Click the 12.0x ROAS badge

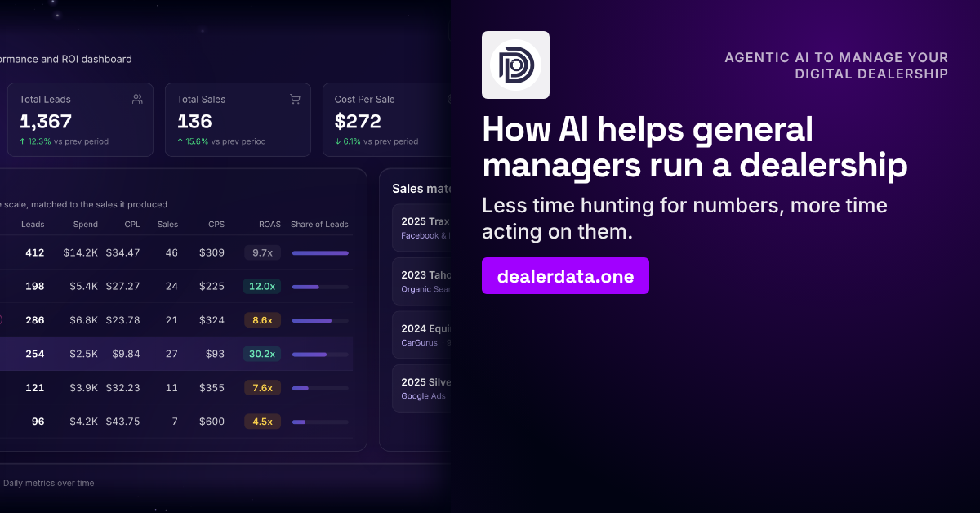(262, 287)
